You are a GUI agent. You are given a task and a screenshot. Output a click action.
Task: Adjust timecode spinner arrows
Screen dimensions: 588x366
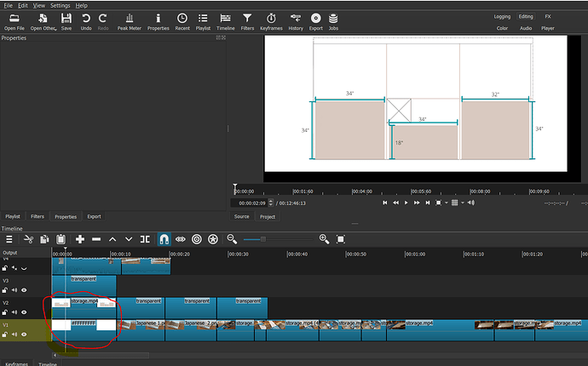pos(271,203)
